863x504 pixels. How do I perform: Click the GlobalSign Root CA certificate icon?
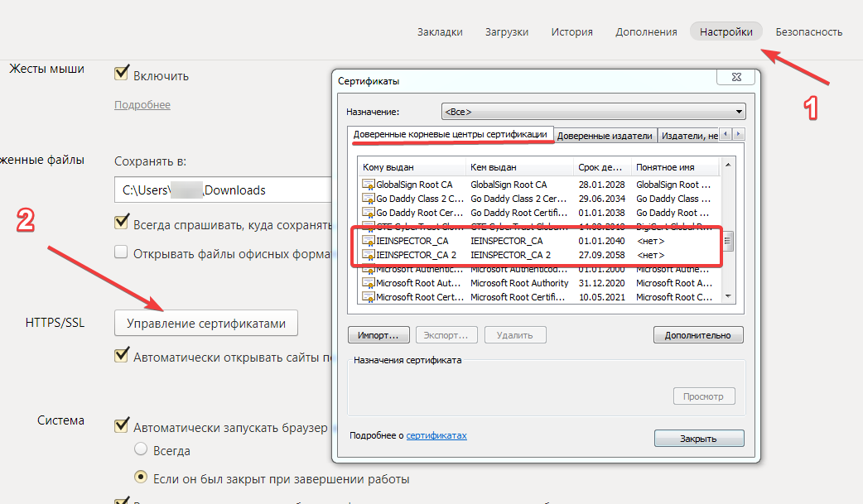pos(369,185)
